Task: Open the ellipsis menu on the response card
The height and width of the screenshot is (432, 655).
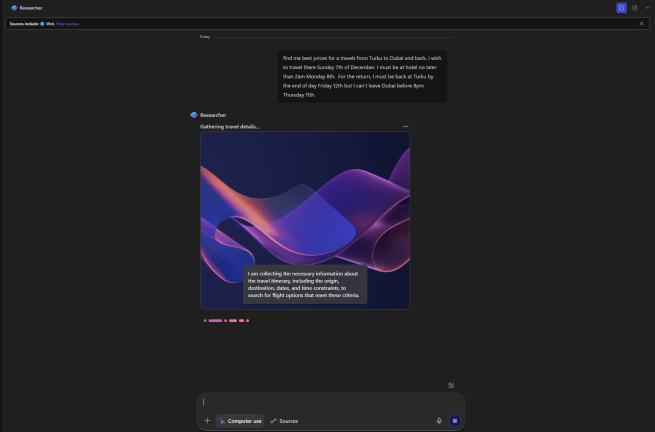Action: (405, 126)
